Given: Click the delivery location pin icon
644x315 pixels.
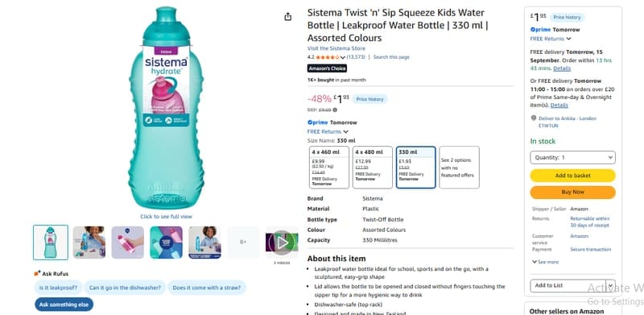Looking at the screenshot, I should point(534,118).
